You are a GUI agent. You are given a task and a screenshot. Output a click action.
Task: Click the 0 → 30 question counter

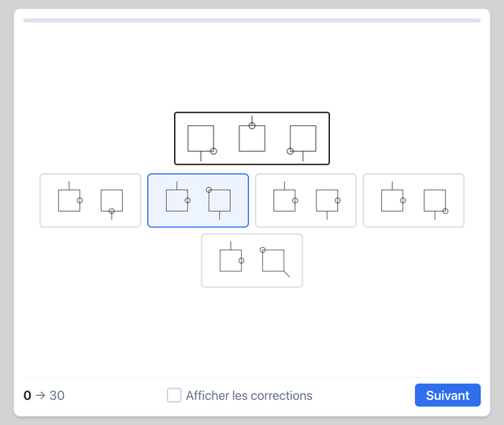coord(44,395)
